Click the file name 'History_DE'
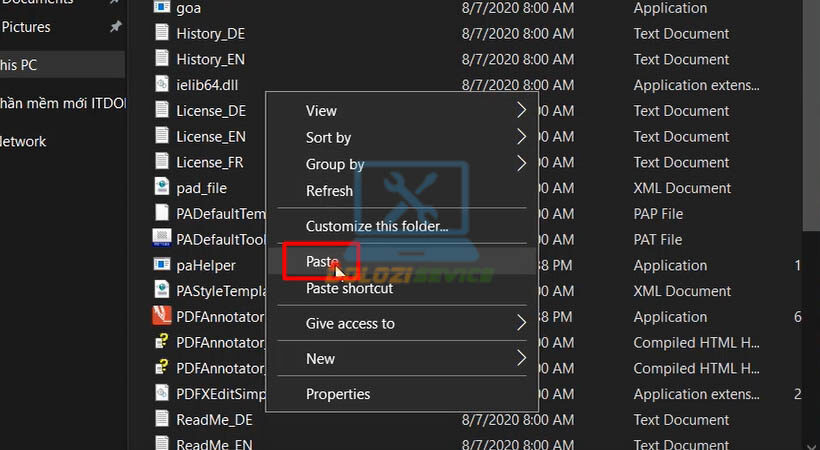 210,33
